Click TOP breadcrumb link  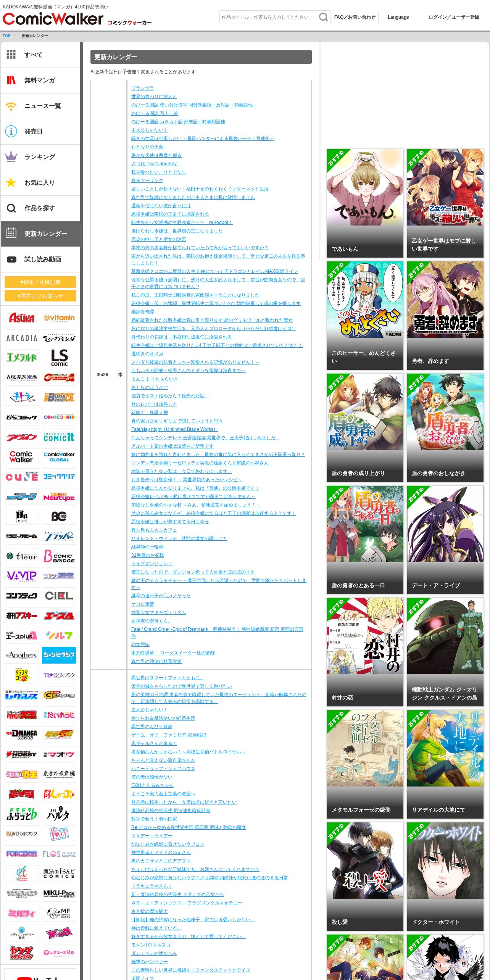point(6,36)
